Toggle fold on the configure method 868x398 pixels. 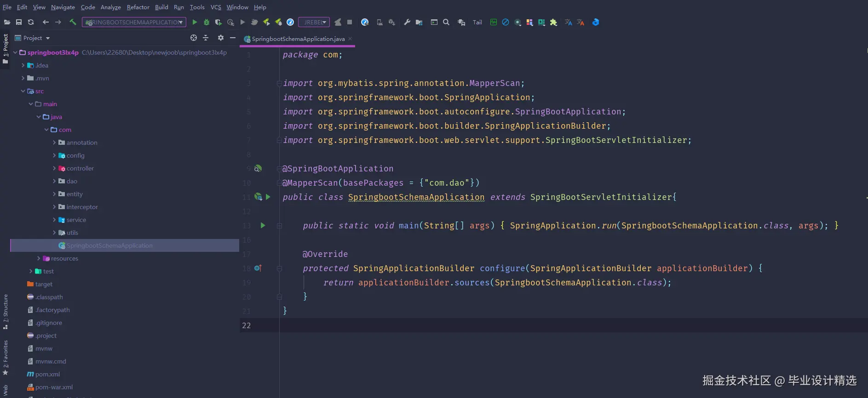click(x=279, y=268)
